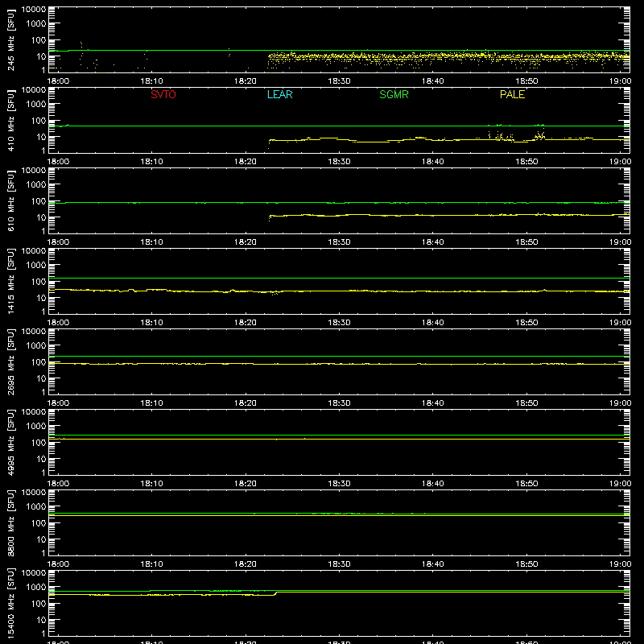Click the 10 y-tick on 1415 MHz plot
Viewport: 644px width, 644px height.
[41, 298]
